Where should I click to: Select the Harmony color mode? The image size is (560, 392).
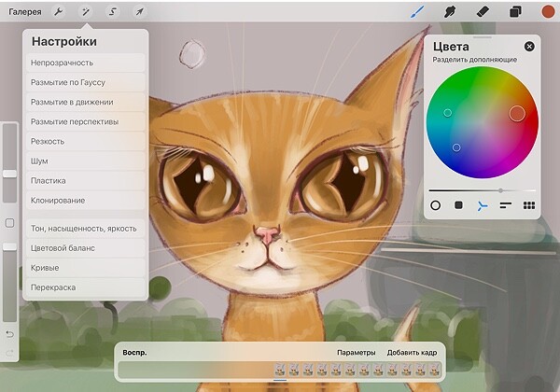click(x=483, y=205)
